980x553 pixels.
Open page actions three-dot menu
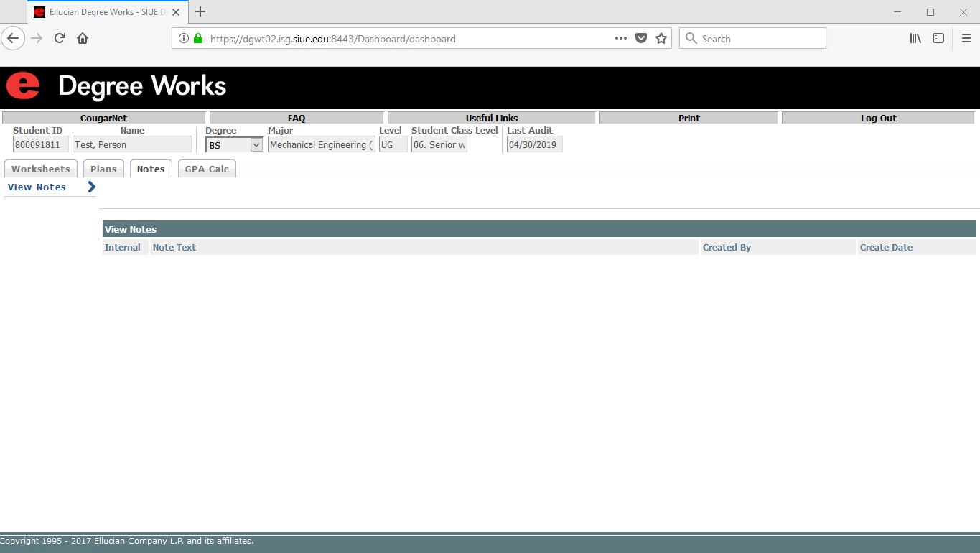click(x=621, y=39)
